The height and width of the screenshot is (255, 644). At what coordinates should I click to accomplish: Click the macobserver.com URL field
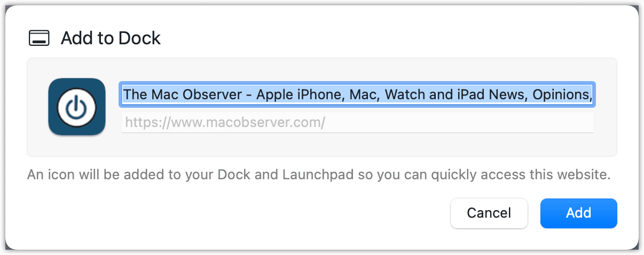point(357,123)
